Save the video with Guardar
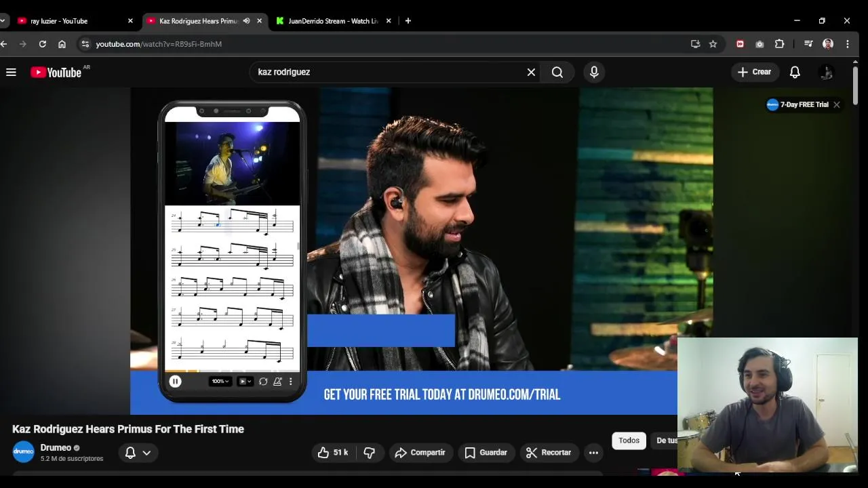The width and height of the screenshot is (868, 488). [x=486, y=452]
